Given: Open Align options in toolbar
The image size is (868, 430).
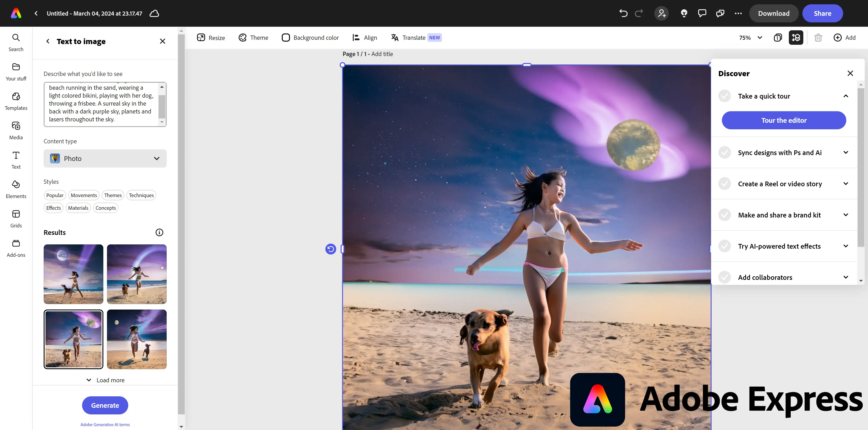Looking at the screenshot, I should tap(365, 37).
